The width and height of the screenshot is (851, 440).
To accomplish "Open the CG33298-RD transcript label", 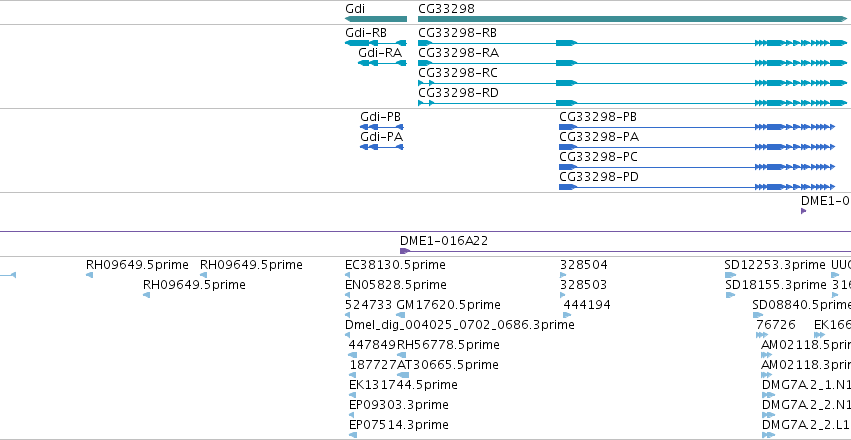I will pos(458,93).
